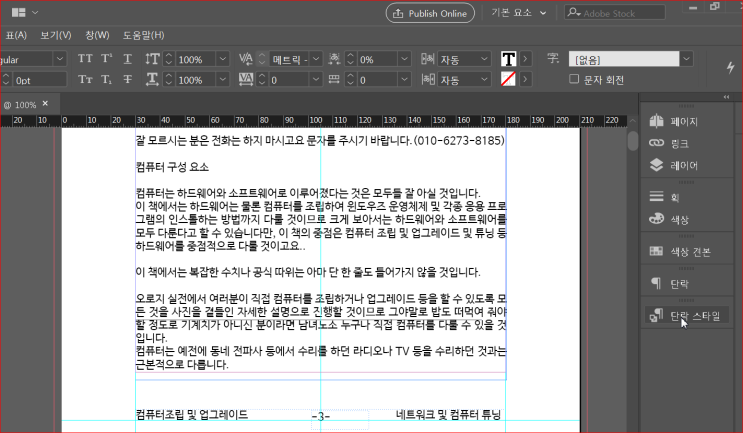This screenshot has width=743, height=433.
Task: Open the 단락 스타일 panel
Action: pos(685,316)
